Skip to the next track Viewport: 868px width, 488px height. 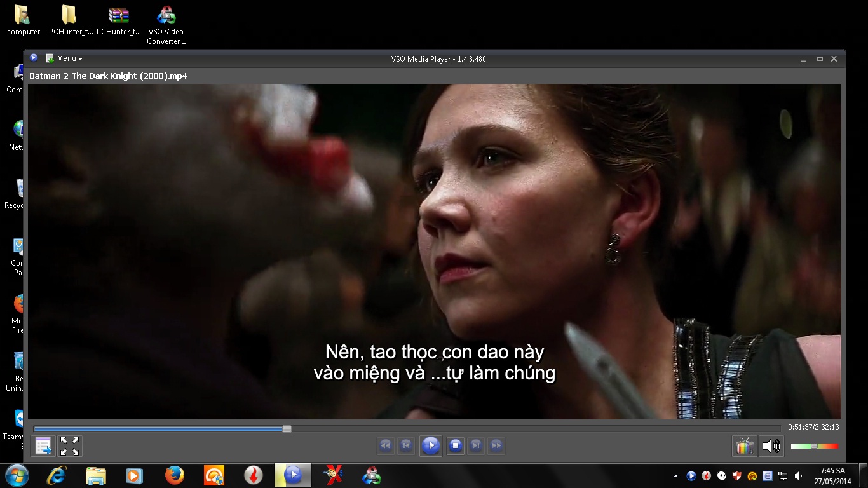coord(476,445)
